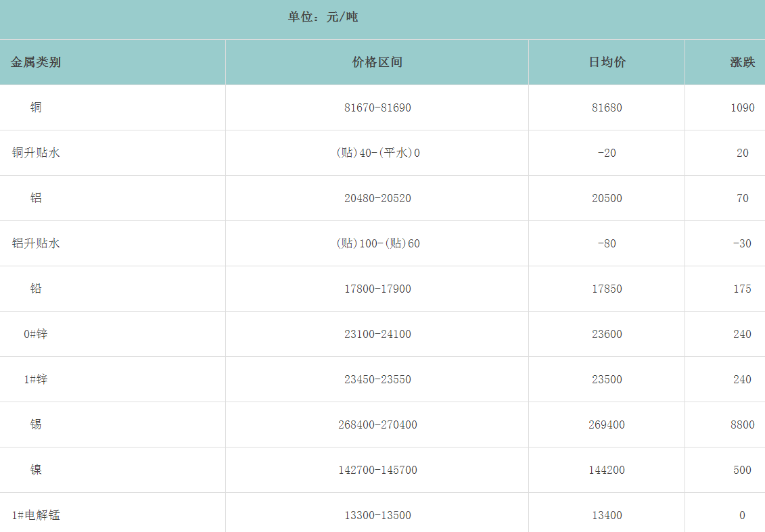The width and height of the screenshot is (765, 532).
Task: Click the 涨跌 column header
Action: (742, 62)
